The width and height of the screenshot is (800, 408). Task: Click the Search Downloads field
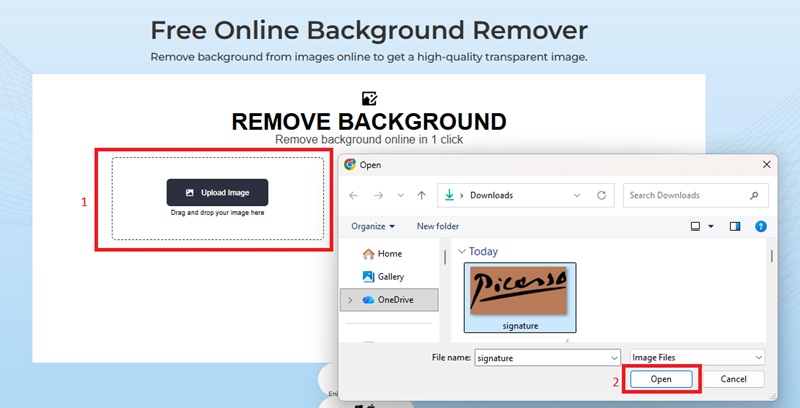695,195
